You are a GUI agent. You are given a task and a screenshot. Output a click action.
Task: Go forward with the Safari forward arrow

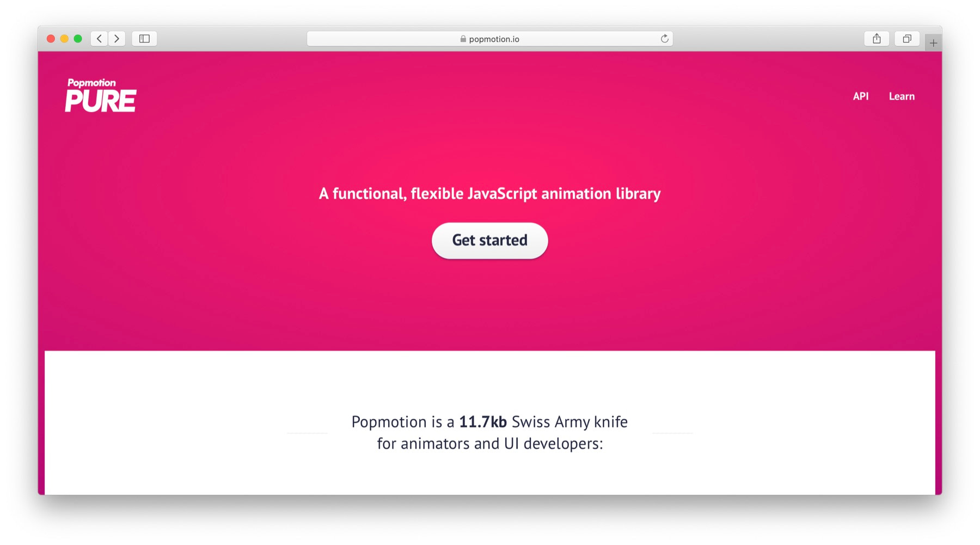tap(117, 39)
